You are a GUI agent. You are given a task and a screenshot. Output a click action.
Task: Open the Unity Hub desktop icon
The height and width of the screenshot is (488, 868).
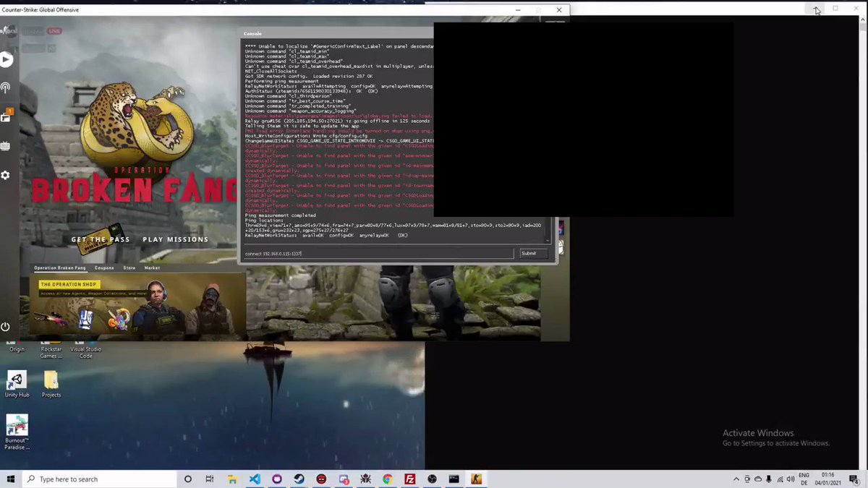pos(17,384)
